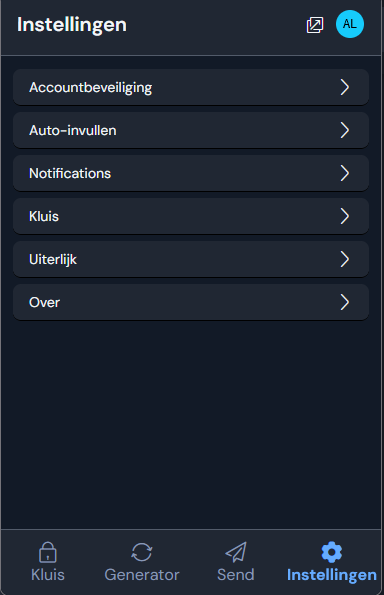384x595 pixels.
Task: Click the chevron next to Over
Action: 345,302
